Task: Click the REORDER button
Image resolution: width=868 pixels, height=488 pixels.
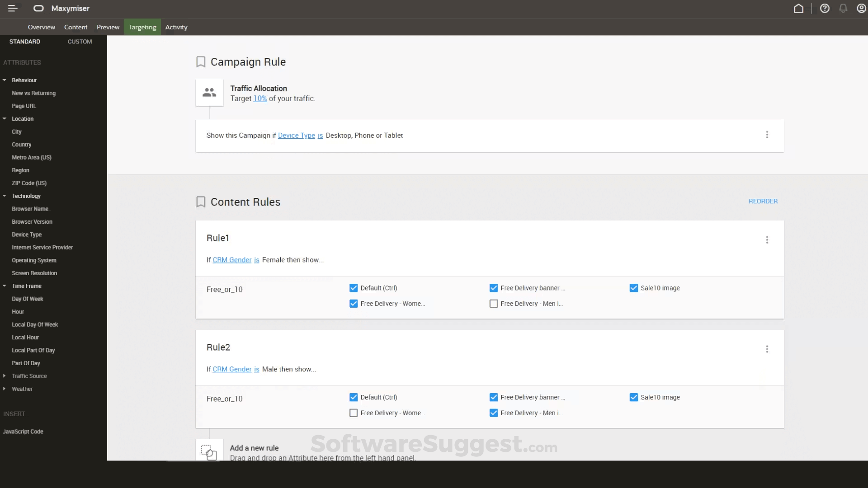Action: (763, 201)
